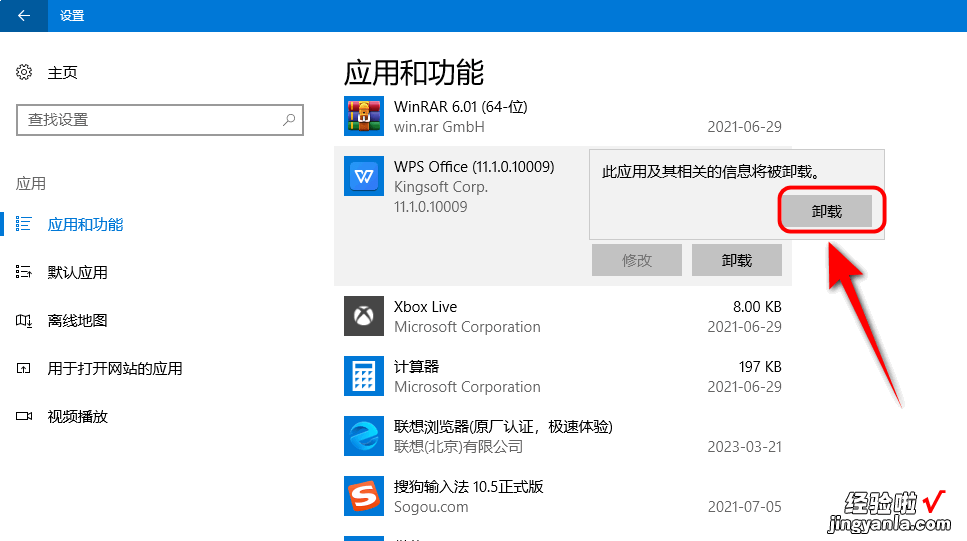This screenshot has height=541, width=967.
Task: Click the 联想(北京)有限公司 publisher text
Action: [x=458, y=447]
